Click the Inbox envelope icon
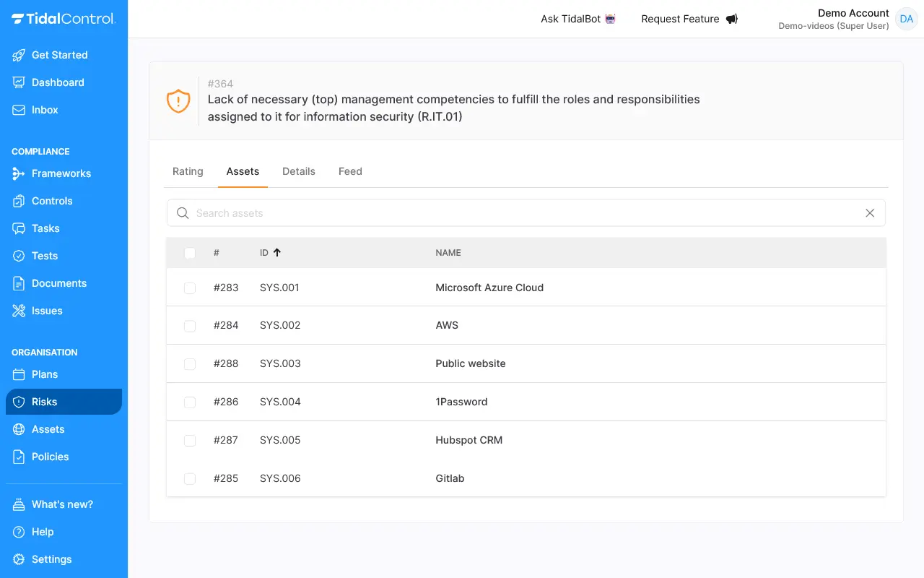 [x=19, y=110]
